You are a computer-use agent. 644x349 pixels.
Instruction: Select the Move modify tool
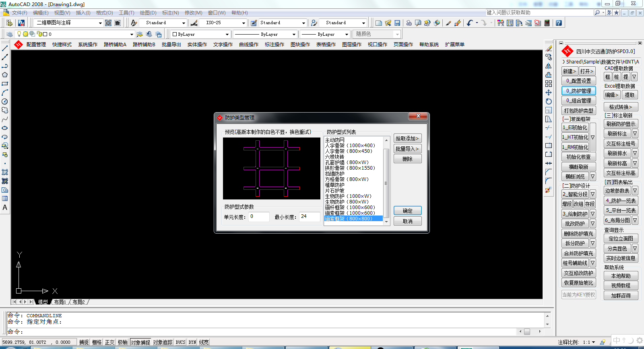pos(549,92)
